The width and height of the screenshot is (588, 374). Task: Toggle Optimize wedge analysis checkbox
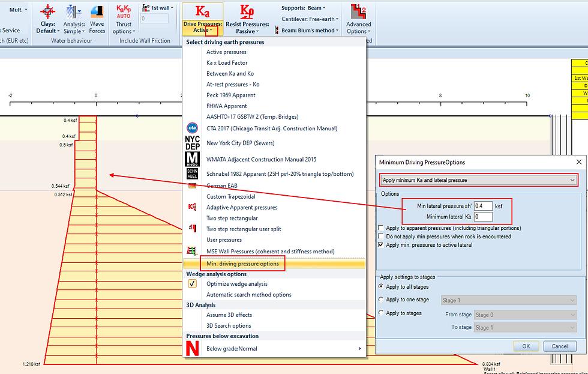193,283
